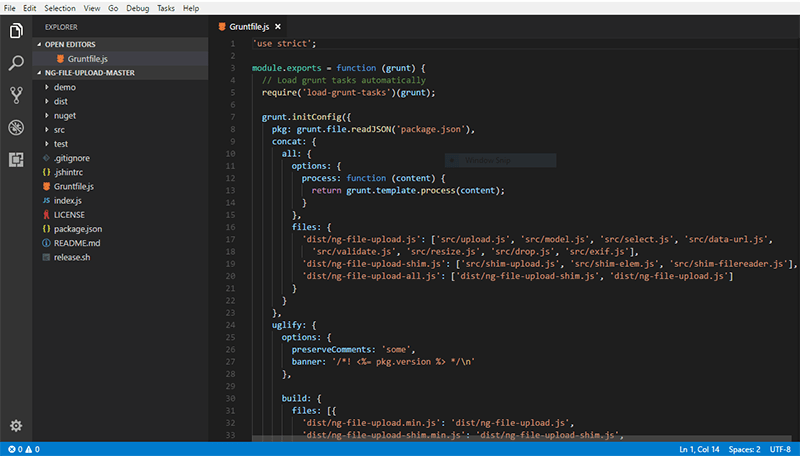Open the Debug menu
Image resolution: width=800 pixels, height=456 pixels.
click(x=138, y=8)
